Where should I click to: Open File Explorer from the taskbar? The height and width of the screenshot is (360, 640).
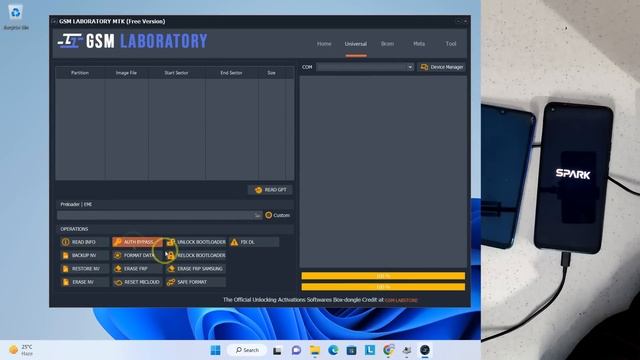coord(315,350)
